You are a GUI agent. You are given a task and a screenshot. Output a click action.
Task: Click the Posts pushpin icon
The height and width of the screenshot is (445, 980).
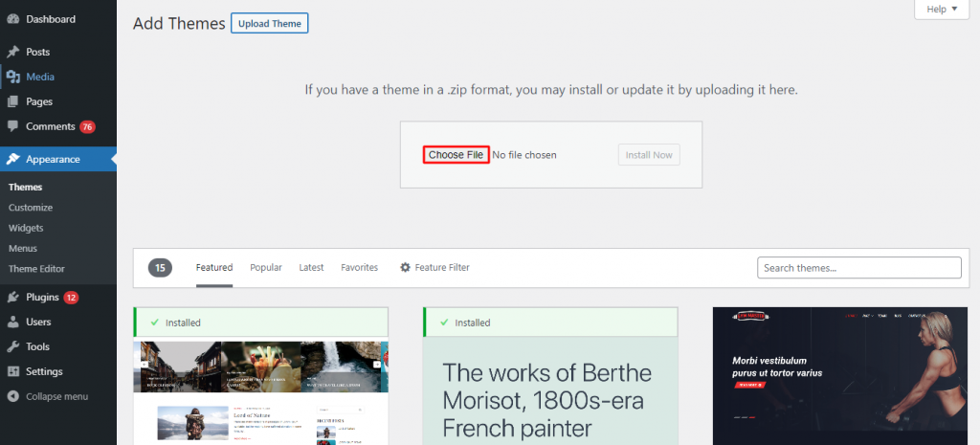(12, 52)
